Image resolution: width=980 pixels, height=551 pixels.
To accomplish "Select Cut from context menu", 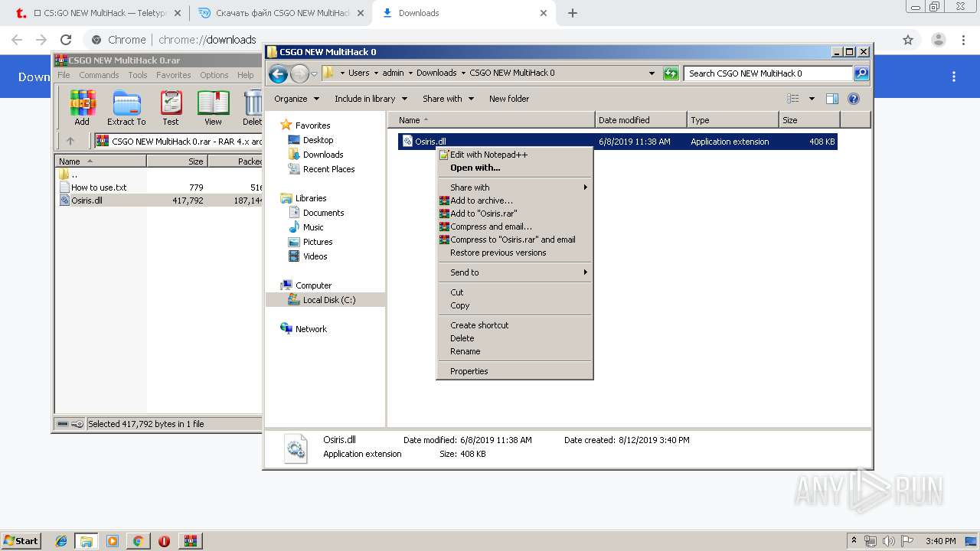I will 514,292.
